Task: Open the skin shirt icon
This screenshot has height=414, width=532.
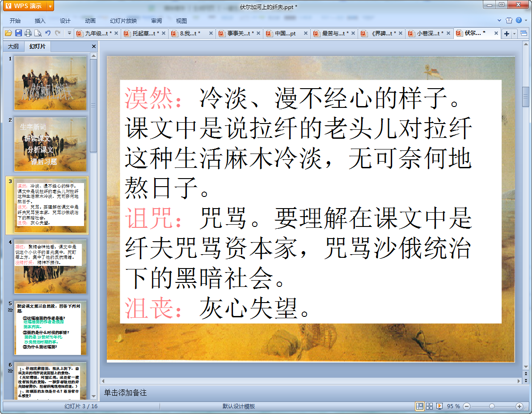Action: 509,21
